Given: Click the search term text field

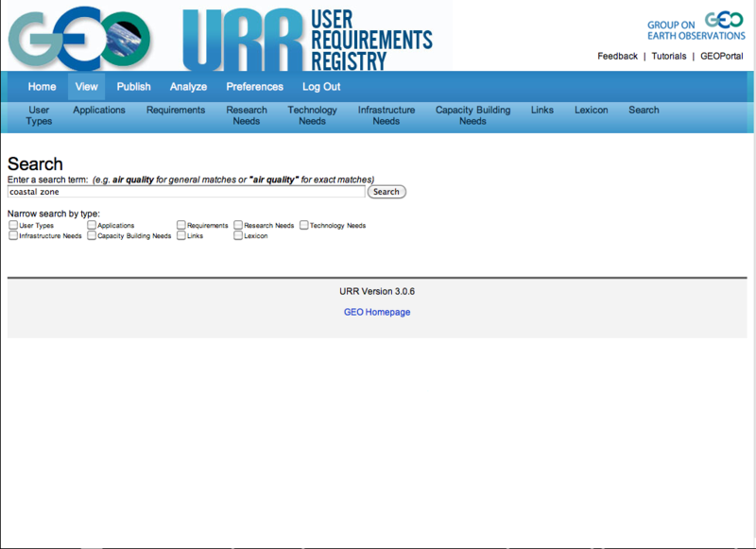Looking at the screenshot, I should [x=186, y=192].
